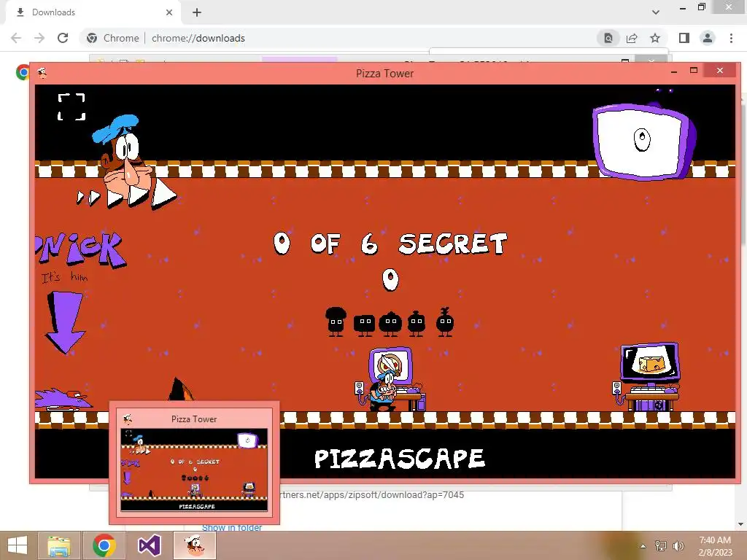The image size is (747, 560).
Task: Click the purple rat character on the floor
Action: pos(63,400)
